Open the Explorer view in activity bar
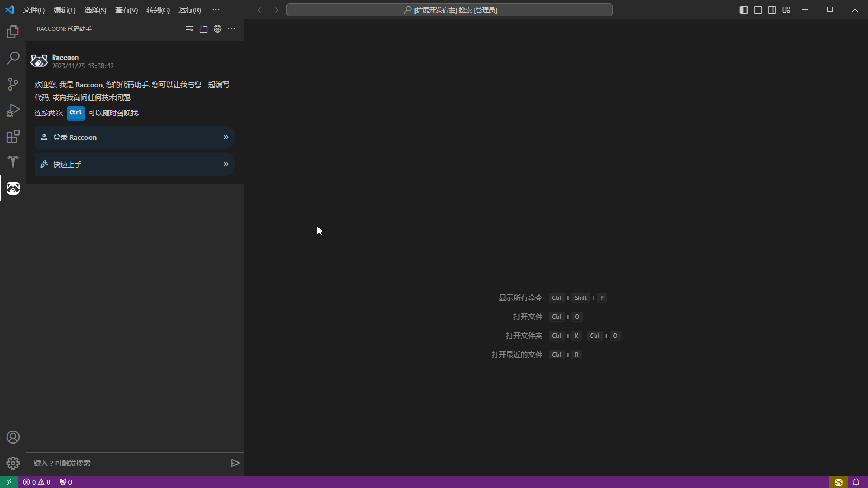The width and height of the screenshot is (868, 488). coord(13,32)
